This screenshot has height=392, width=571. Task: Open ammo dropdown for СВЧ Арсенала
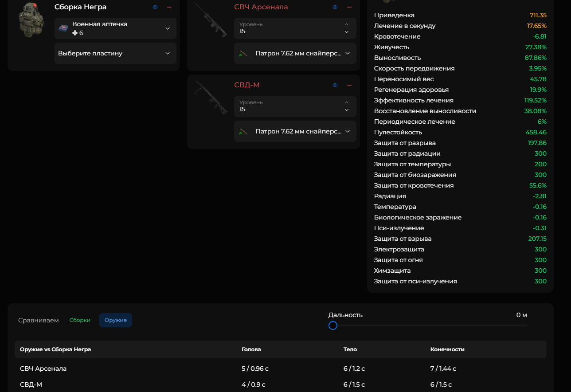(347, 53)
